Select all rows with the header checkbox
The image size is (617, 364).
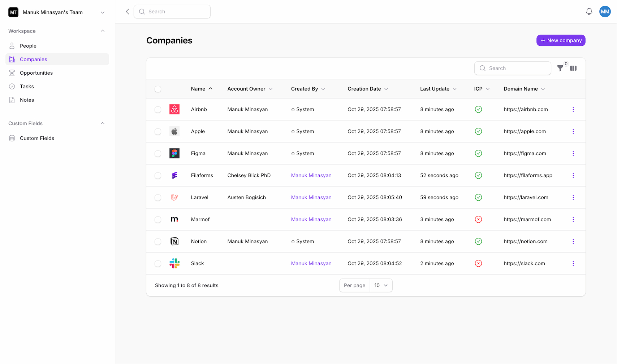pyautogui.click(x=158, y=89)
